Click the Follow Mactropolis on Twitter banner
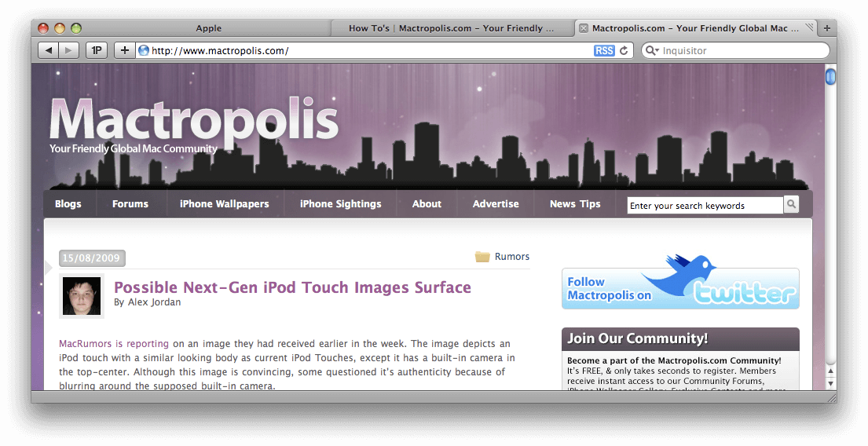This screenshot has width=868, height=446. 680,287
